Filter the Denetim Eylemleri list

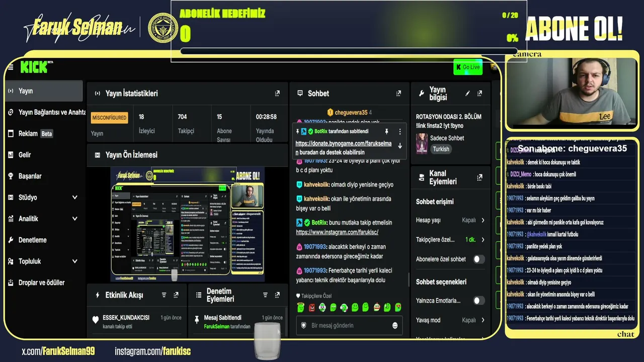(265, 295)
